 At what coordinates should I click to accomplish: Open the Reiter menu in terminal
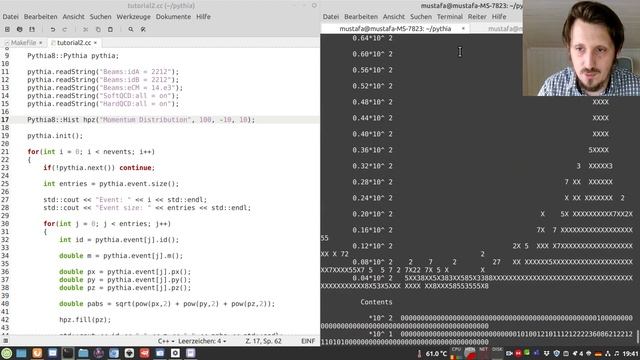477,17
